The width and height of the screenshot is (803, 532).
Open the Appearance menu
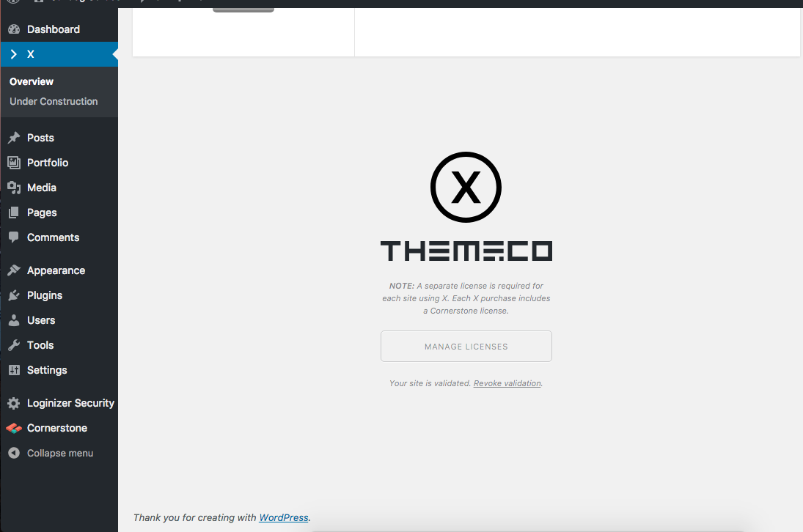point(56,270)
